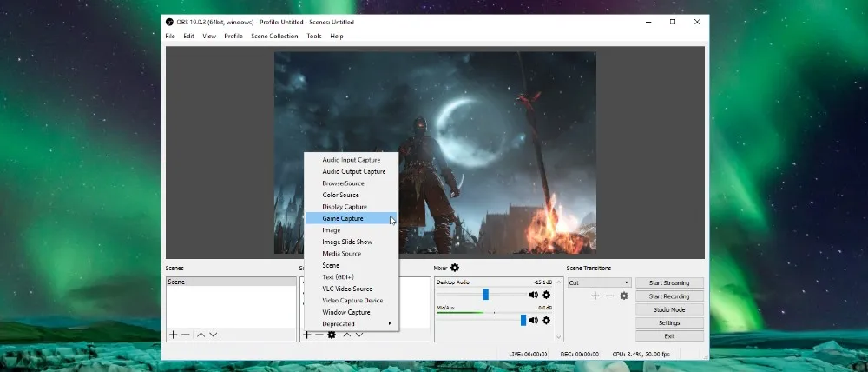Screen dimensions: 868x372
Task: Move the scene up with the arrow icon
Action: click(200, 335)
